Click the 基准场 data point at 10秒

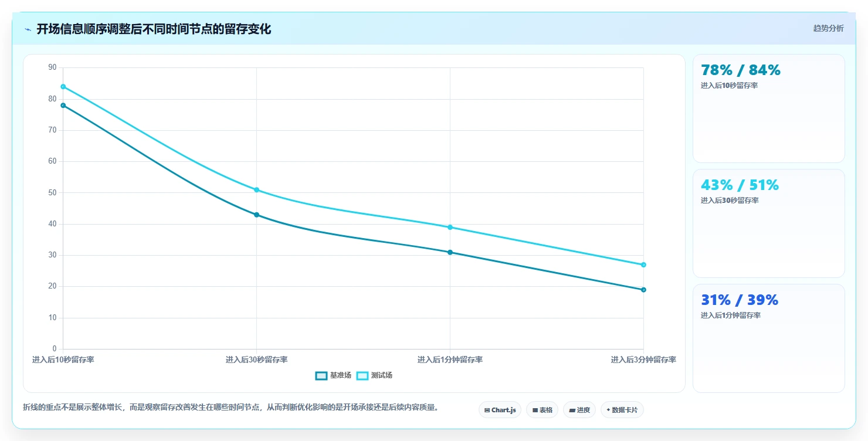[63, 106]
